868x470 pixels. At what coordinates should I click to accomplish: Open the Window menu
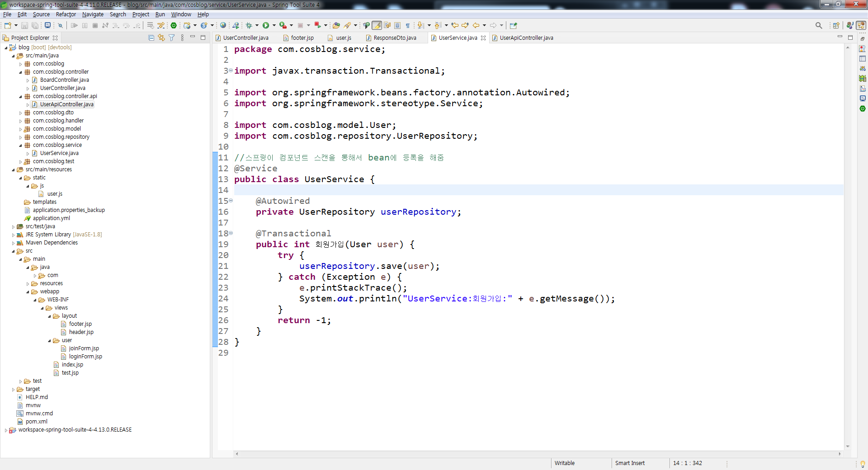(181, 14)
